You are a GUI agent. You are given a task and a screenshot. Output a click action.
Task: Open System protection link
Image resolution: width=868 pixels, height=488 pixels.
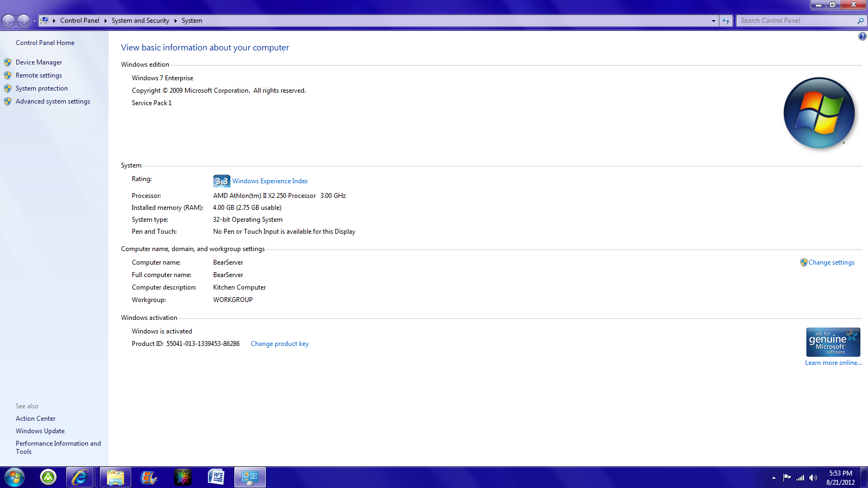[x=42, y=88]
